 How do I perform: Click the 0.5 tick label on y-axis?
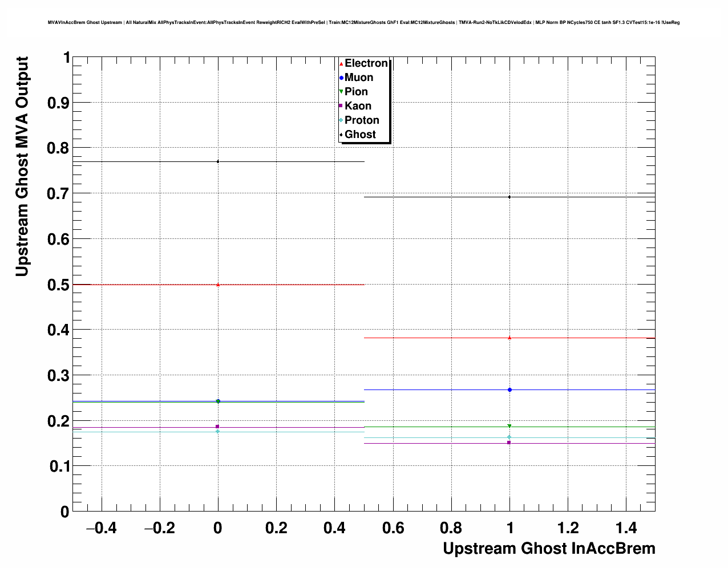click(59, 285)
